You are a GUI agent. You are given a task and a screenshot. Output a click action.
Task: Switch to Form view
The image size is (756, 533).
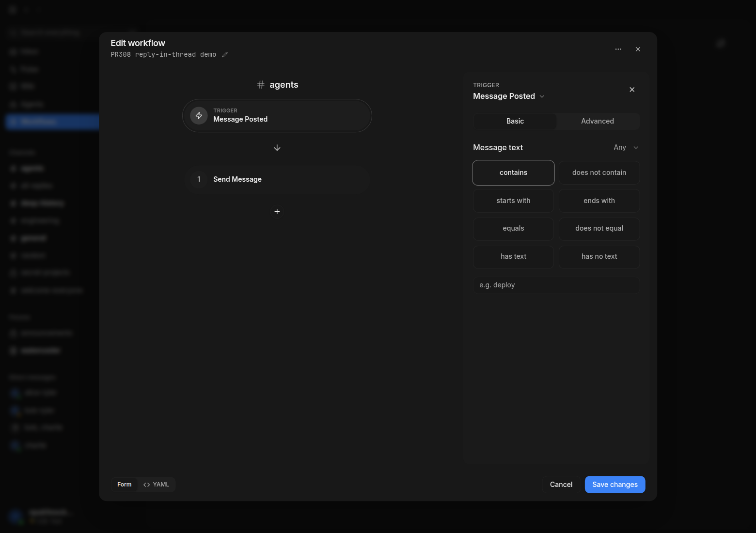pos(125,485)
